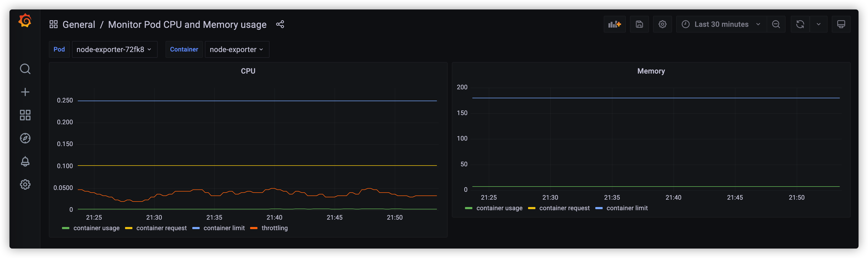Image resolution: width=868 pixels, height=258 pixels.
Task: Click the 0.100 value on CPU y-axis
Action: [65, 166]
